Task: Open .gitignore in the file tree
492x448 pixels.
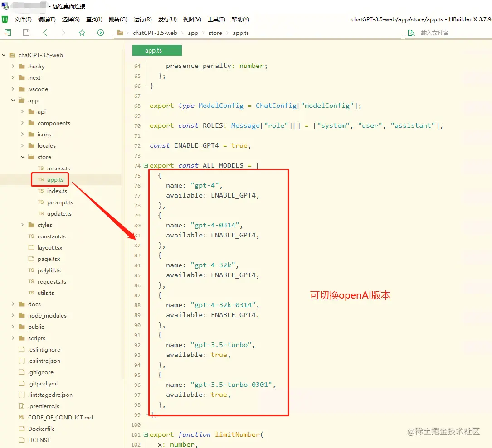Action: [x=41, y=372]
